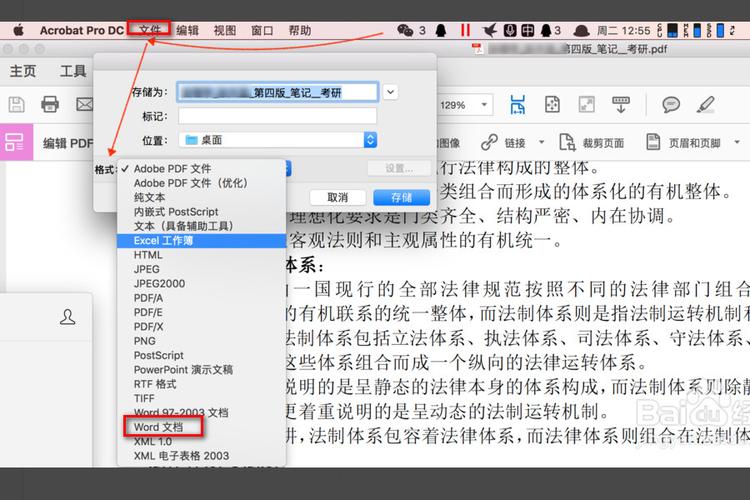This screenshot has height=500, width=750.
Task: Click the read mode keyboard icon
Action: pyautogui.click(x=621, y=104)
